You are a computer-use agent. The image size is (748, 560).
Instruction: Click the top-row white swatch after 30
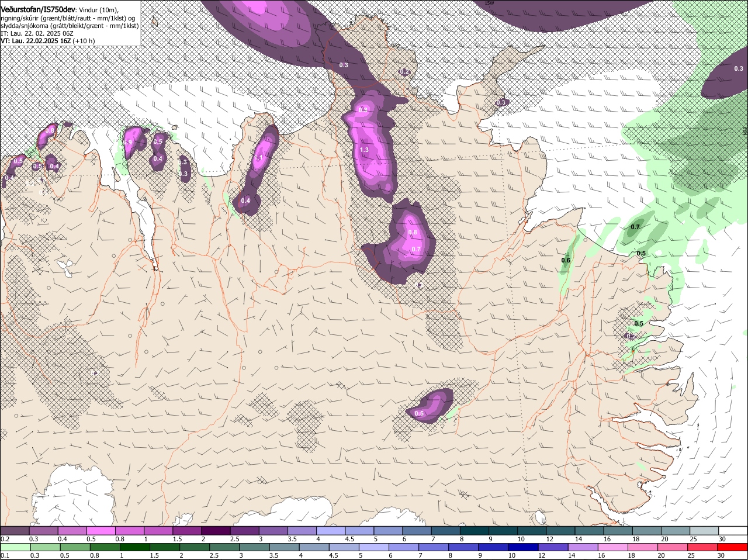click(733, 530)
